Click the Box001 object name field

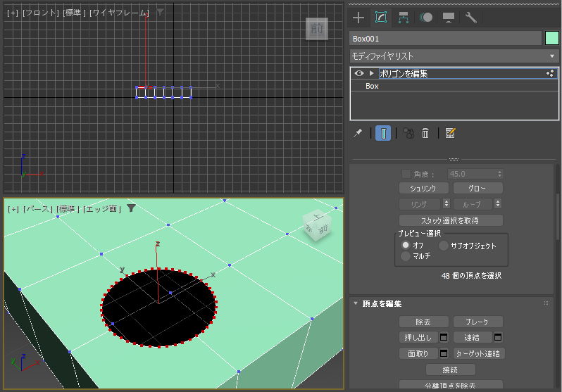(446, 38)
